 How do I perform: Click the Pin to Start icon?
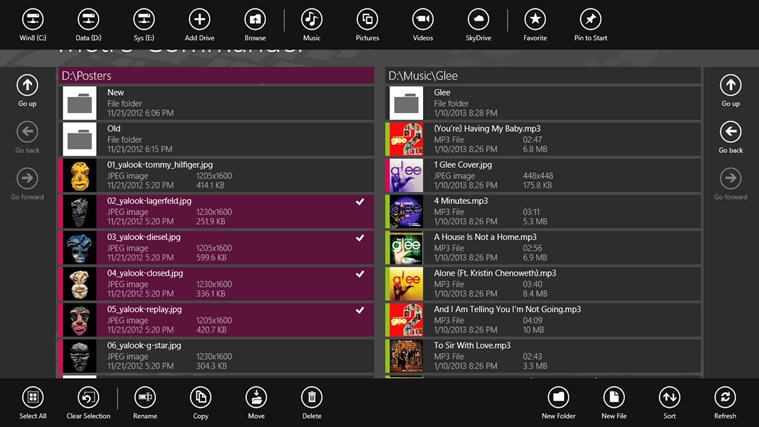(x=590, y=20)
